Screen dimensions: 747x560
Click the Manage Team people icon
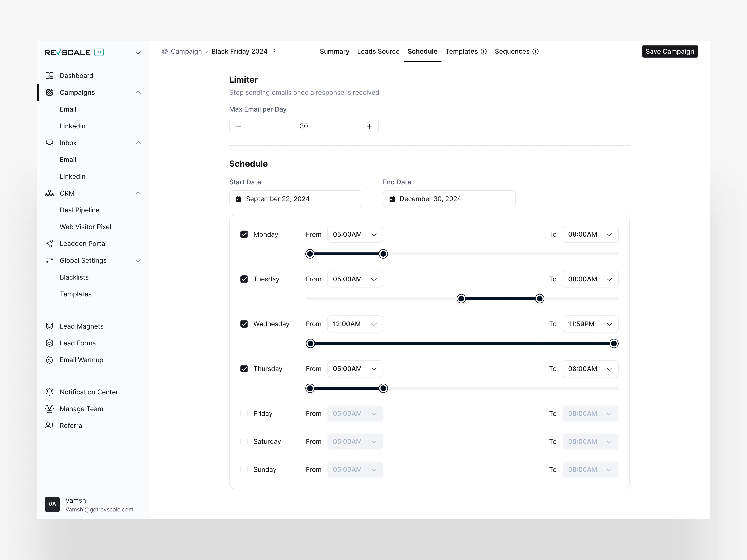[50, 409]
